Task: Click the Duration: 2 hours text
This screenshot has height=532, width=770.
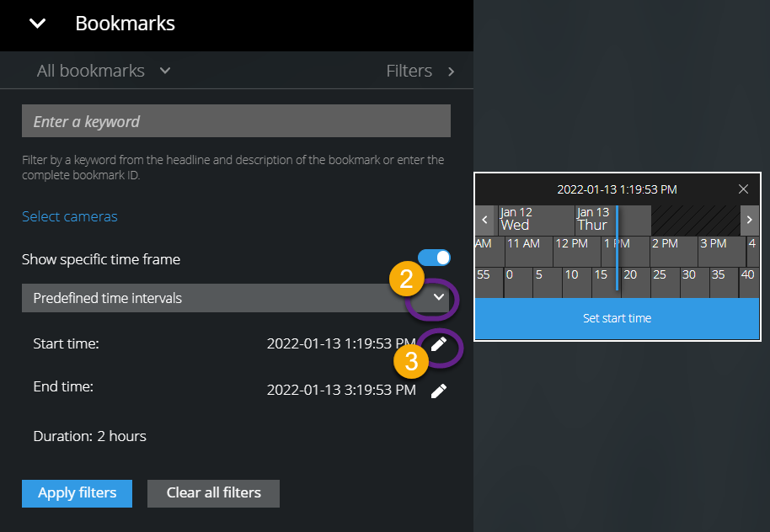Action: click(x=90, y=436)
